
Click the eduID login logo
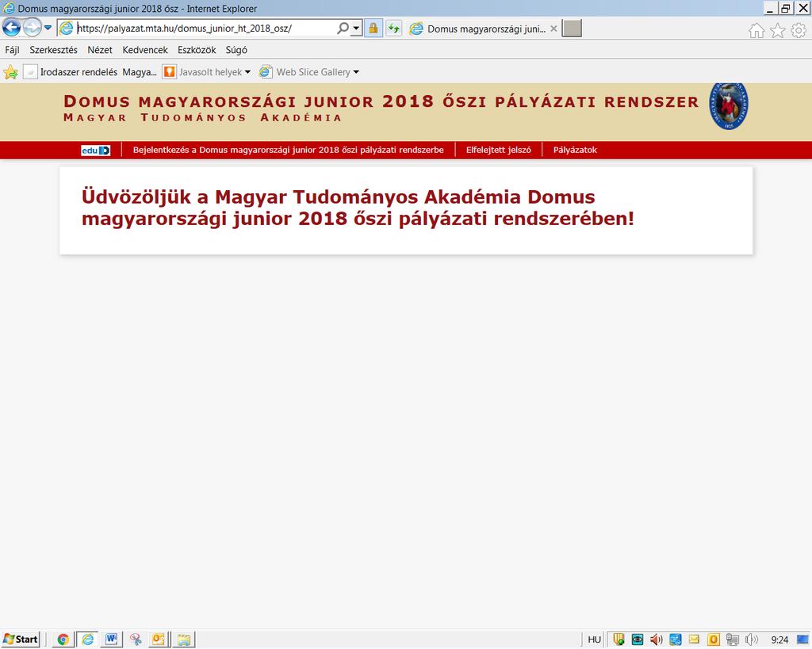point(96,150)
